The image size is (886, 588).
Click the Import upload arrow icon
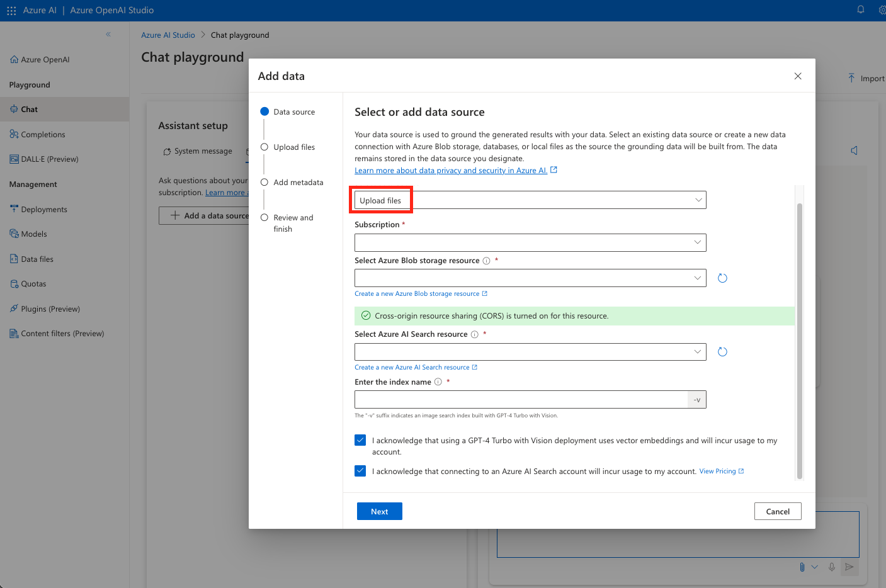point(851,78)
